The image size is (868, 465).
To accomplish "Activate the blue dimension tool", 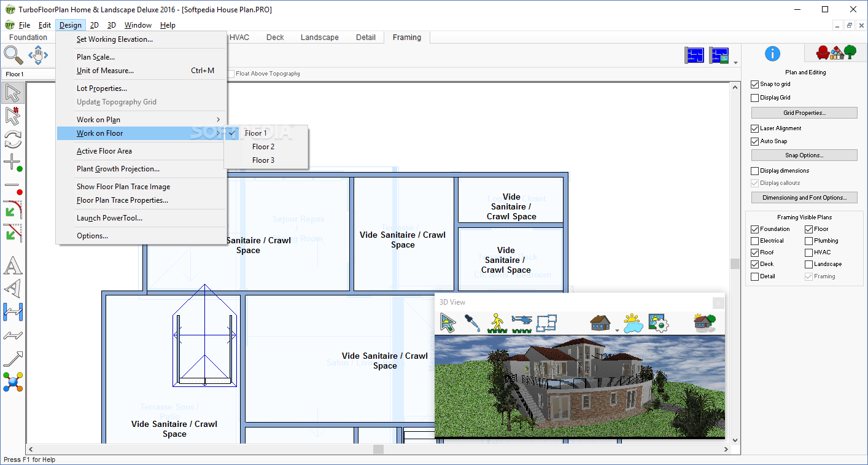I will [13, 312].
